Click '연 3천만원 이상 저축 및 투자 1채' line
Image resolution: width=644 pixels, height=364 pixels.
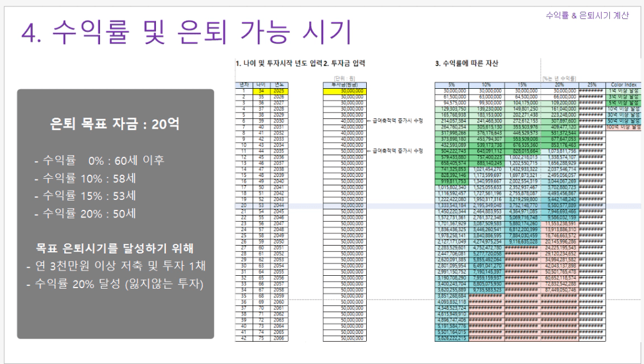click(x=116, y=266)
